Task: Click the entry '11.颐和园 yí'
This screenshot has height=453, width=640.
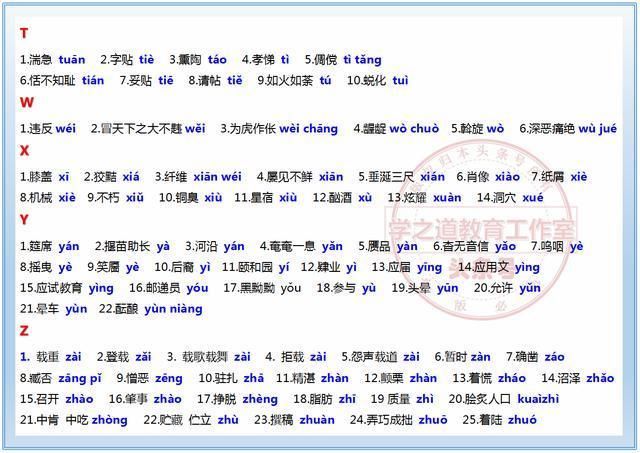Action: (x=256, y=267)
